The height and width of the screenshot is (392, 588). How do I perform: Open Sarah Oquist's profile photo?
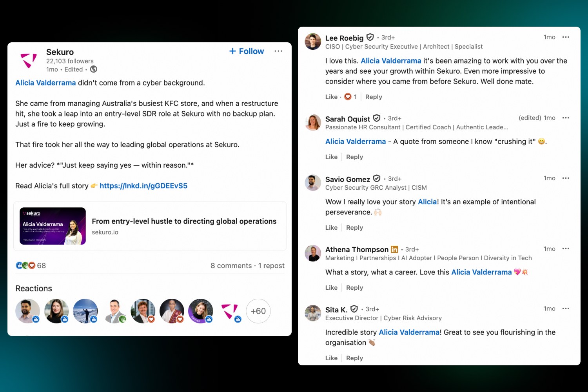(x=313, y=122)
